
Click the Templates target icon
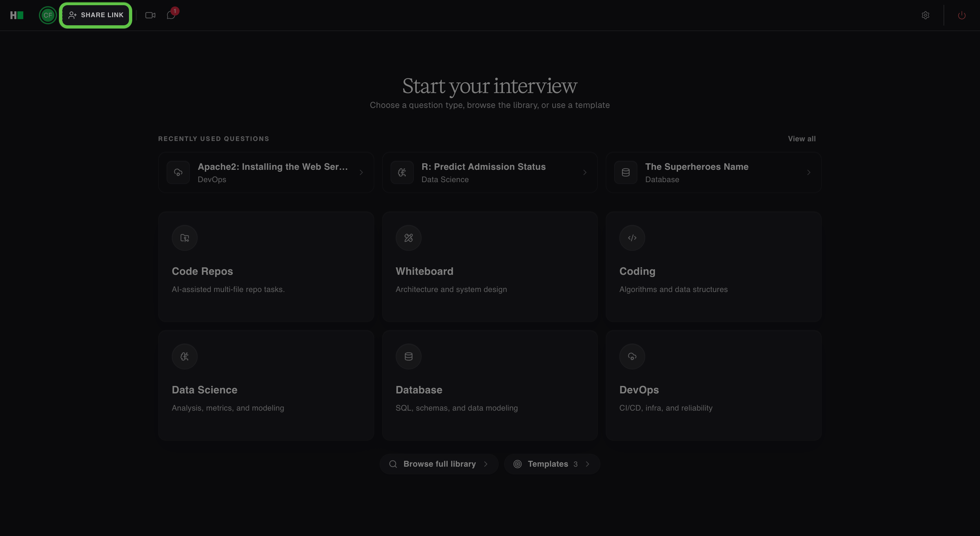coord(518,464)
